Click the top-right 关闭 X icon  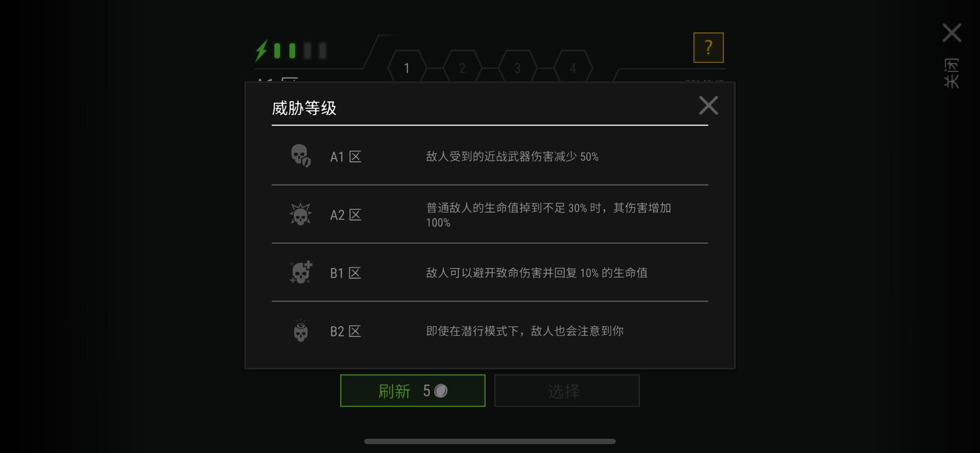952,33
